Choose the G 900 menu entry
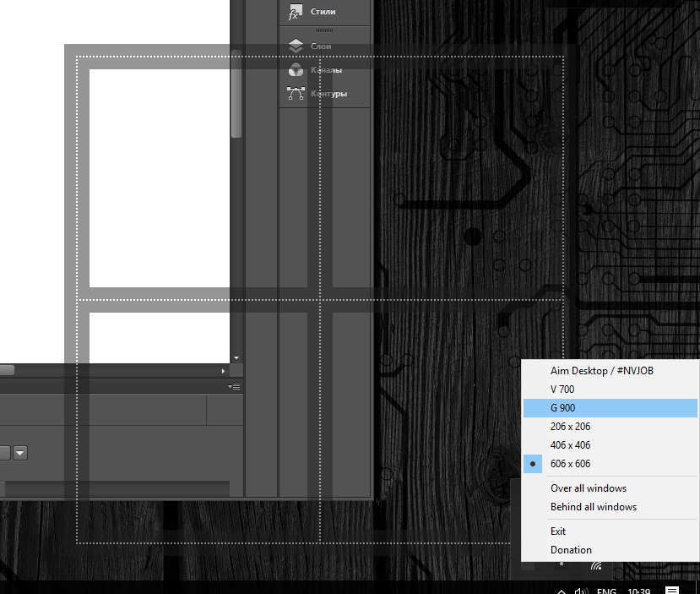 610,408
